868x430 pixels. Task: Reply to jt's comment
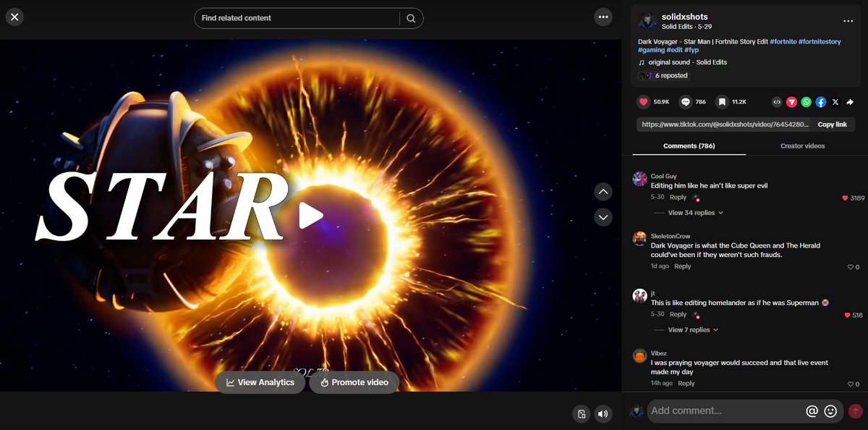pos(678,314)
